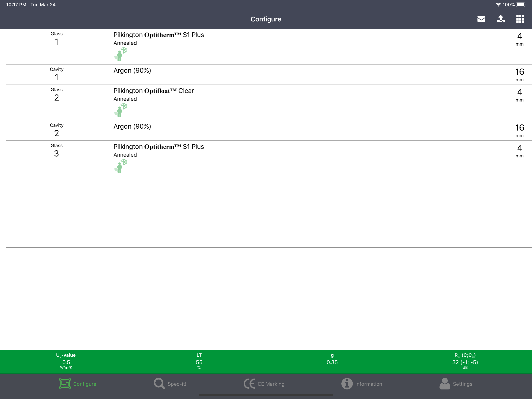Tap the Cavity 1 row label

(x=56, y=74)
